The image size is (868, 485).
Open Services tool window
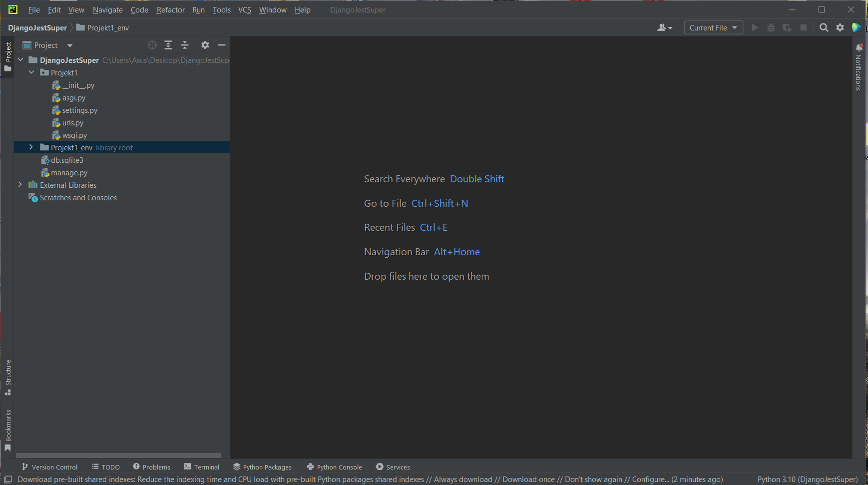(x=393, y=467)
